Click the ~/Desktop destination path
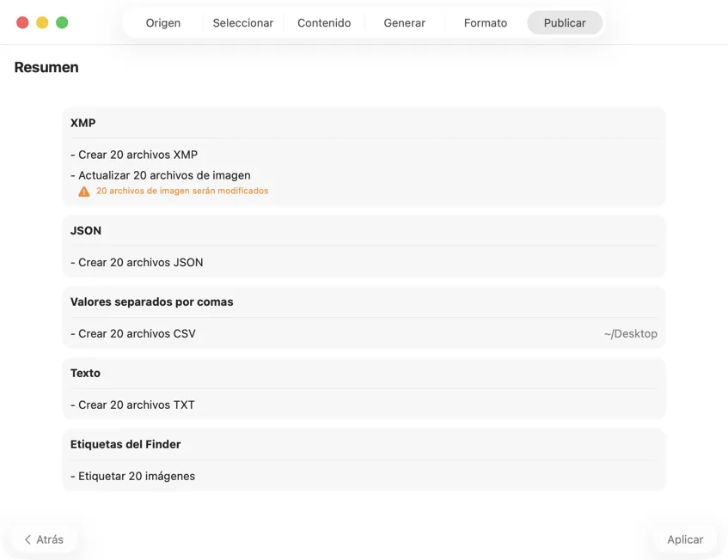728x560 pixels. [x=630, y=334]
